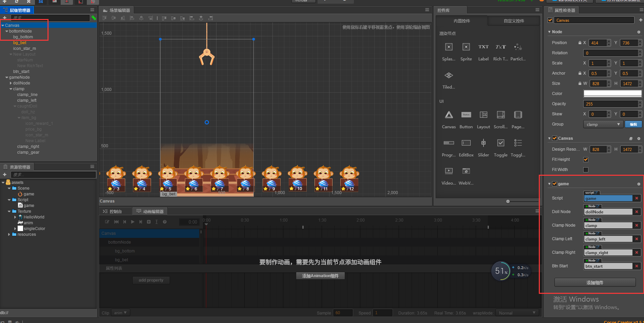This screenshot has width=644, height=323.
Task: Select the Tiled map widget icon
Action: point(449,75)
